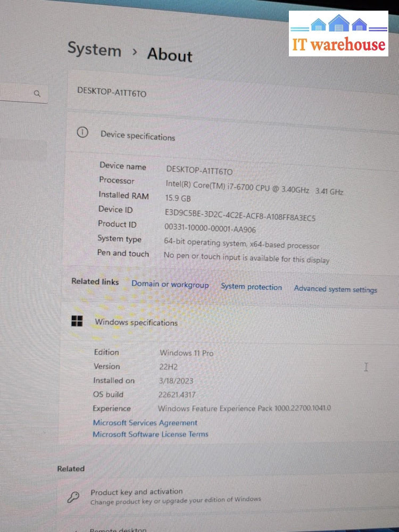This screenshot has height=532, width=399.
Task: Click the 15.9 GB Installed RAM value
Action: [x=178, y=198]
